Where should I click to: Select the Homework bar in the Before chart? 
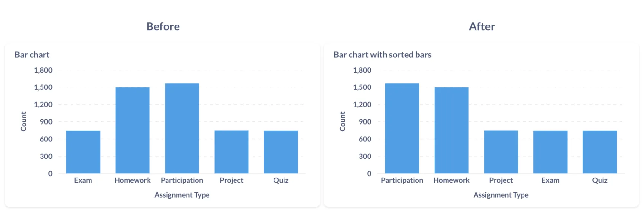(x=132, y=130)
